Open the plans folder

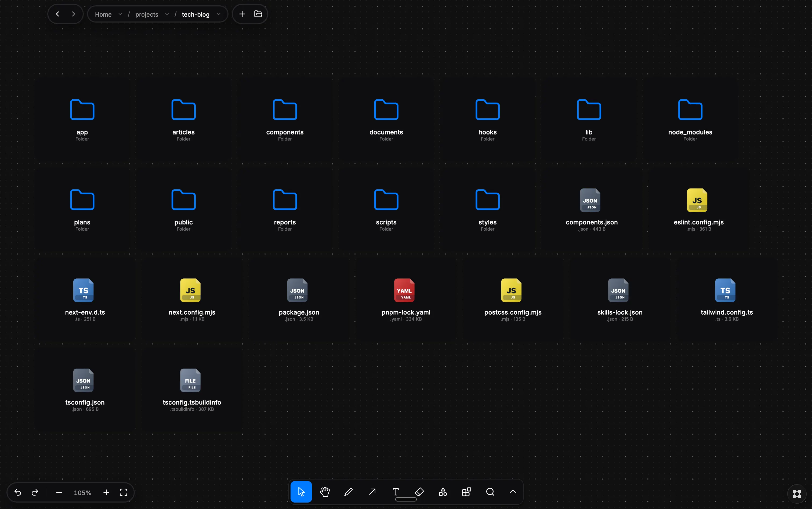[82, 210]
